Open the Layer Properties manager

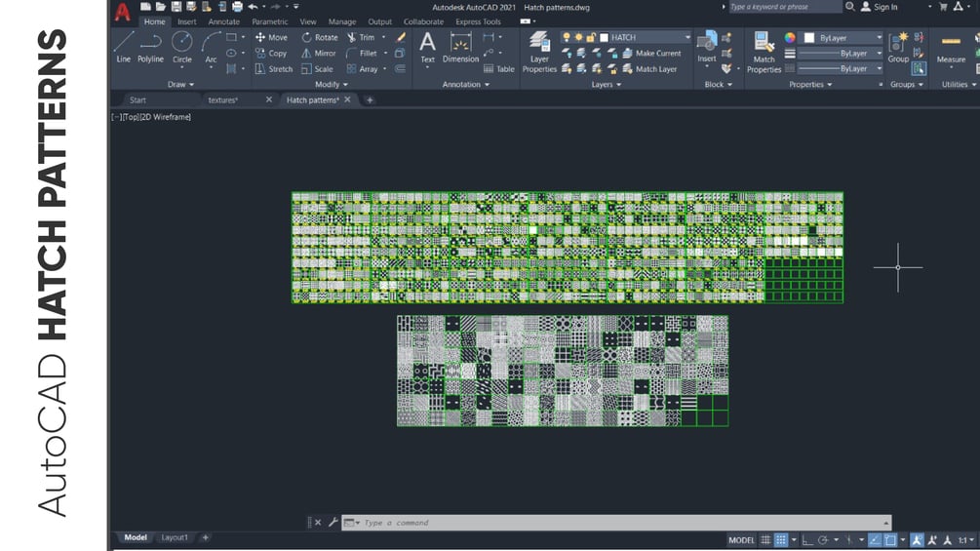click(539, 53)
